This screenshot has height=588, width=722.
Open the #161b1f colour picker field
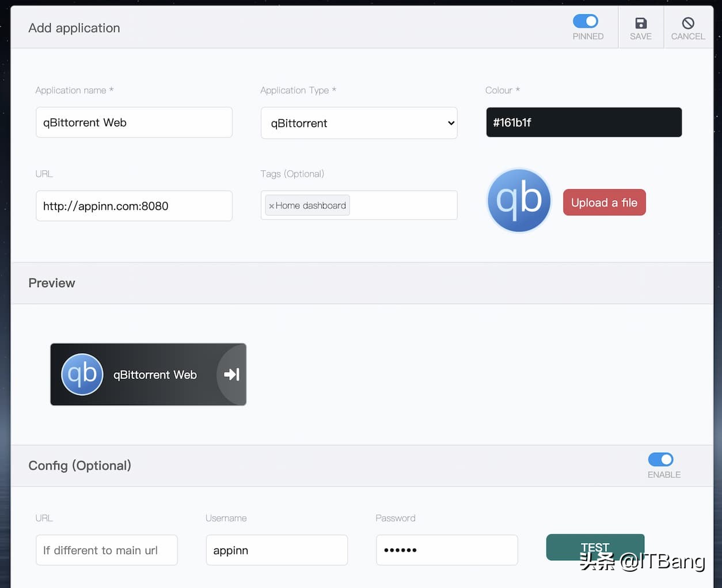click(584, 122)
